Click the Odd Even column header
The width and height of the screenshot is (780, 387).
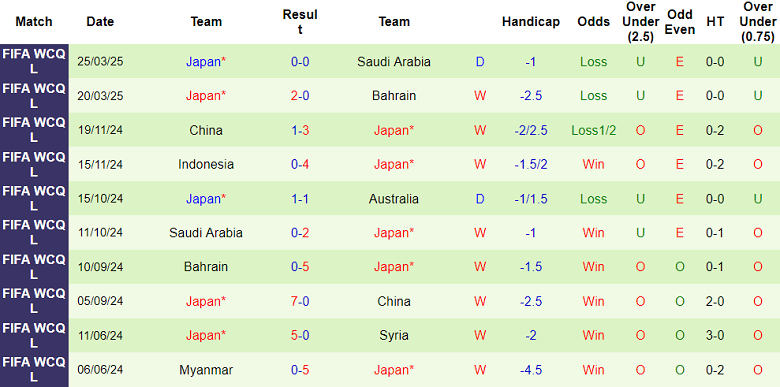point(680,22)
